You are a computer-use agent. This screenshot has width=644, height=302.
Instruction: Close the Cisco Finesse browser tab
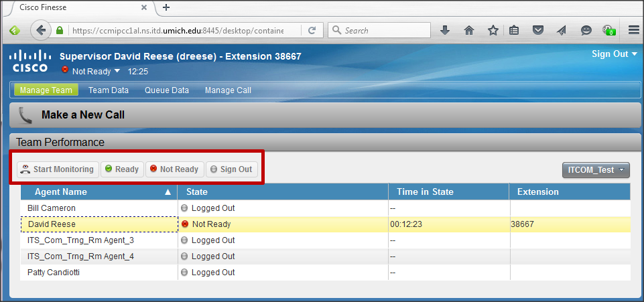(x=144, y=7)
